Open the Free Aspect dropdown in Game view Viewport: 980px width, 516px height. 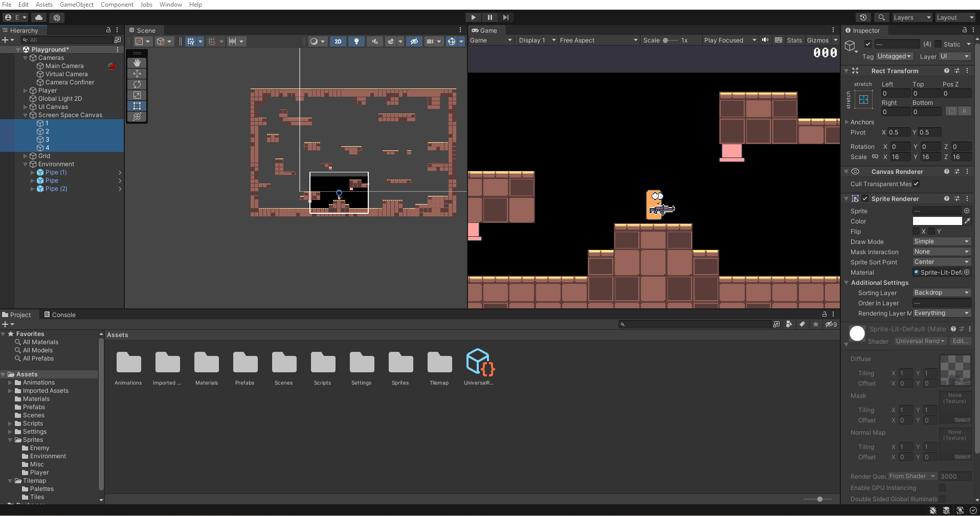[x=598, y=40]
